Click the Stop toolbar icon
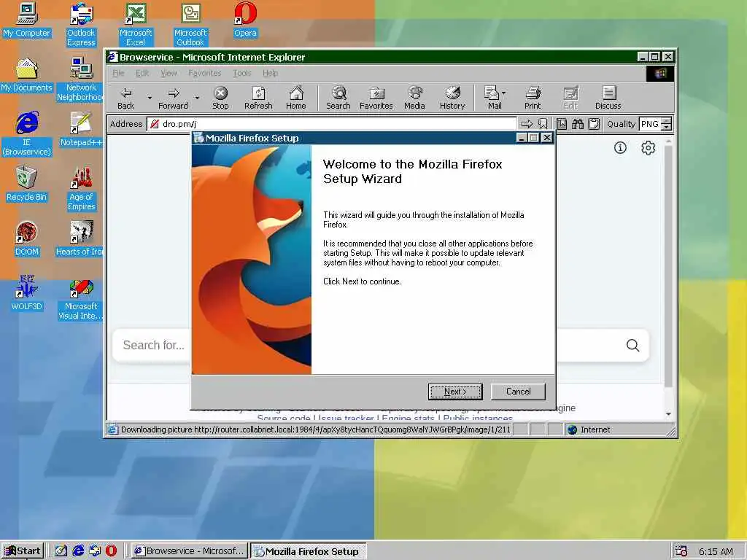This screenshot has width=747, height=560. tap(220, 98)
